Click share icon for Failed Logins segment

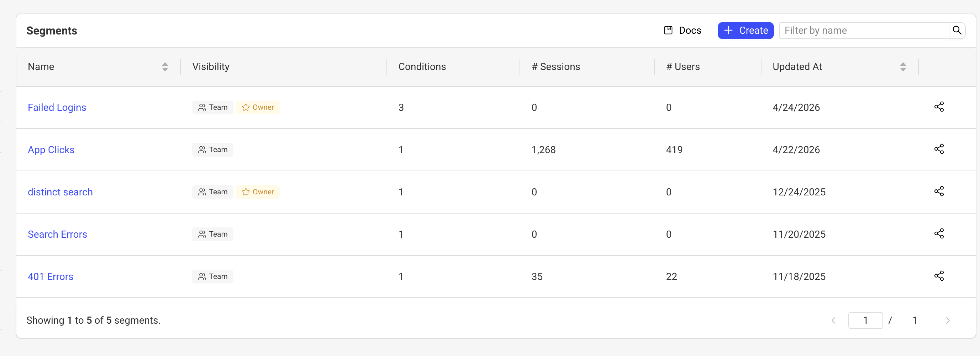click(939, 107)
